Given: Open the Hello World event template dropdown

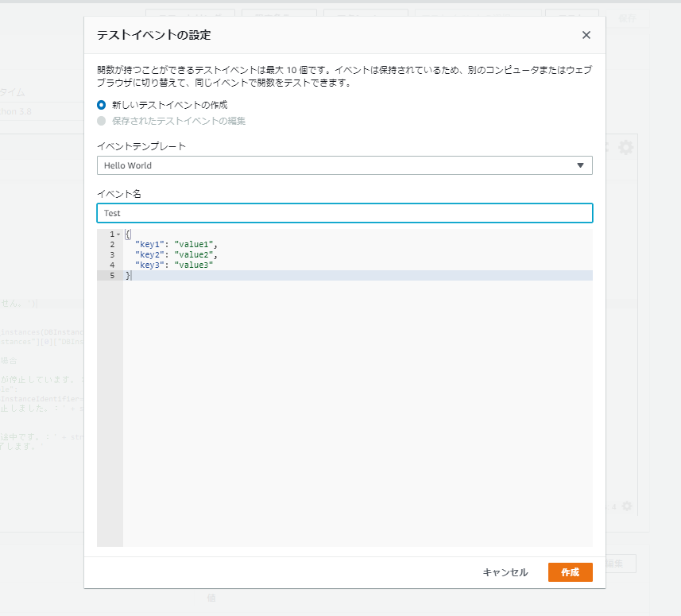Looking at the screenshot, I should [x=344, y=165].
